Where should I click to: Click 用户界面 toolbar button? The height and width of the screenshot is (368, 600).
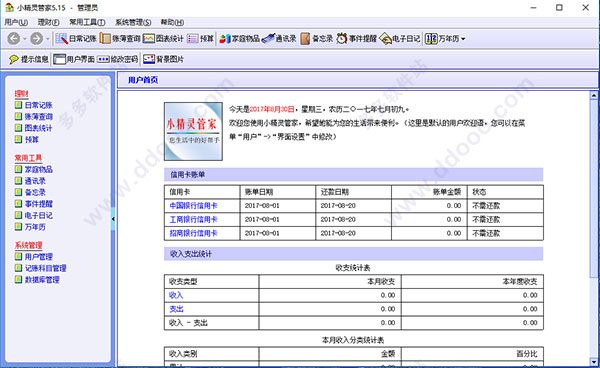(74, 59)
